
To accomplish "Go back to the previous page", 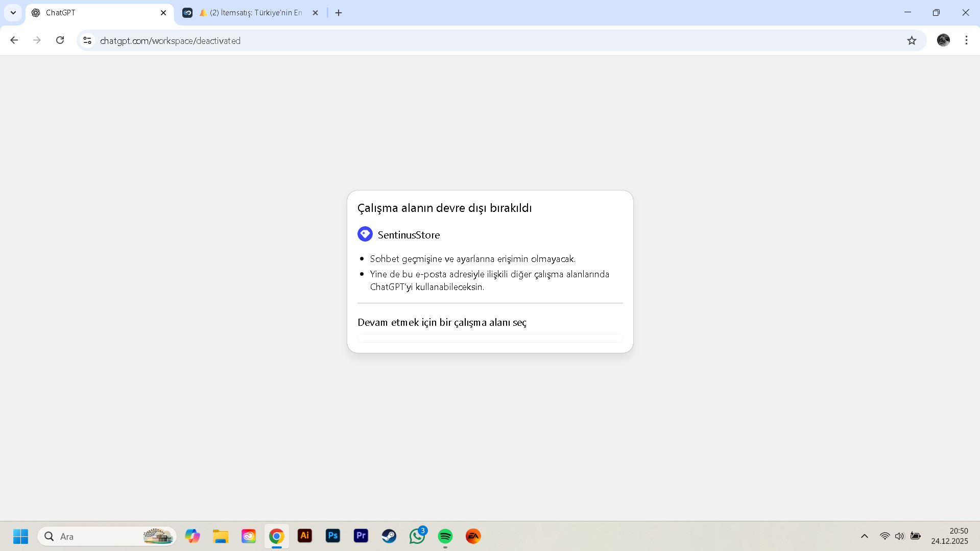I will click(x=14, y=40).
